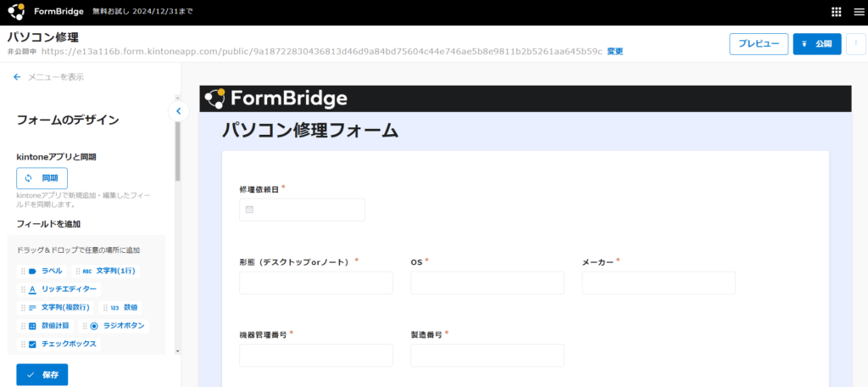Viewport: 868px width, 387px height.
Task: Select the チェックボックス field type
Action: (x=62, y=344)
